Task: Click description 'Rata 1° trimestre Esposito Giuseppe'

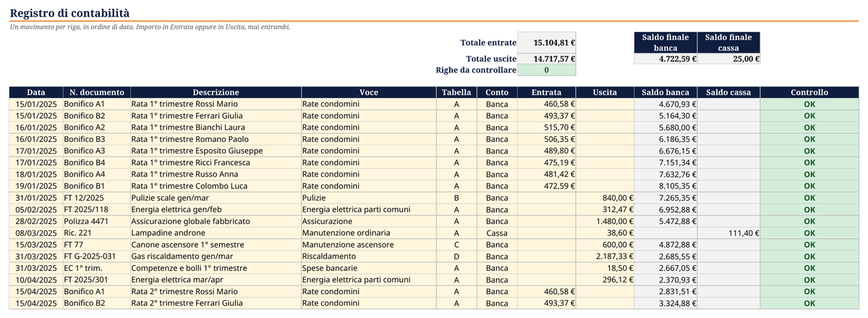Action: pyautogui.click(x=216, y=151)
